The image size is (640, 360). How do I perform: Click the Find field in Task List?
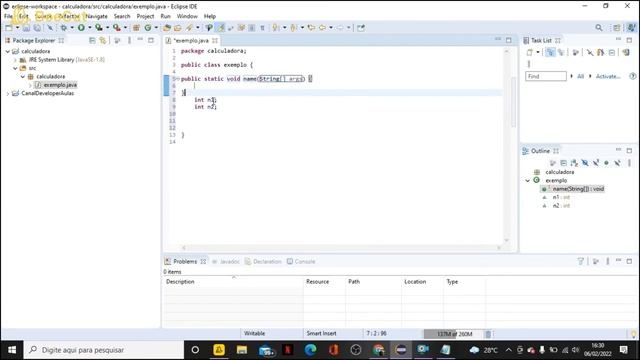(x=546, y=76)
